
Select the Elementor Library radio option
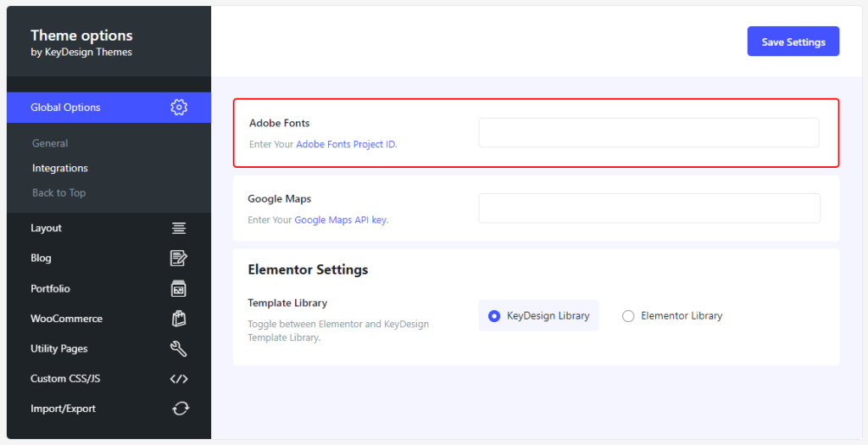(x=672, y=315)
